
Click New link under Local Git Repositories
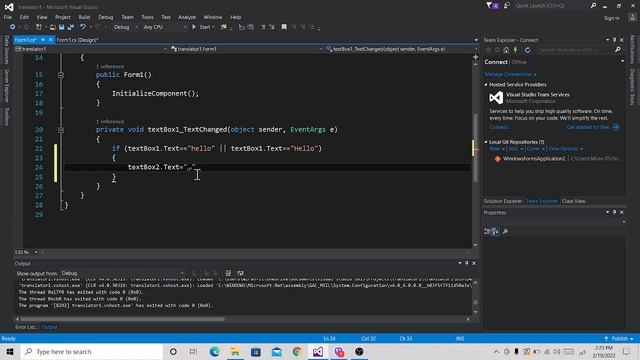click(x=495, y=149)
